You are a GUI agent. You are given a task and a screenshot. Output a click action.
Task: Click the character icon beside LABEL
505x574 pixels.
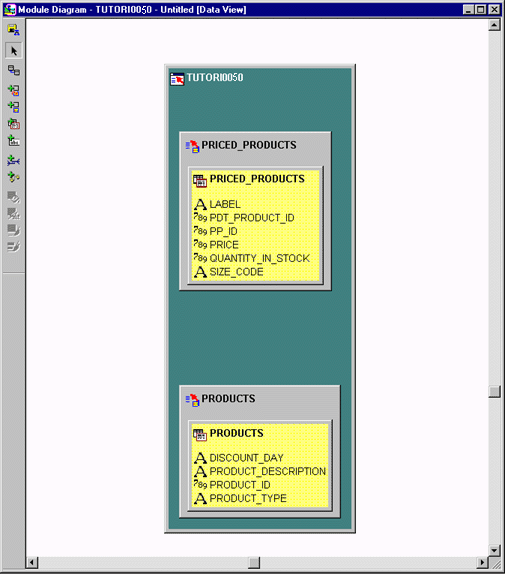(x=200, y=204)
